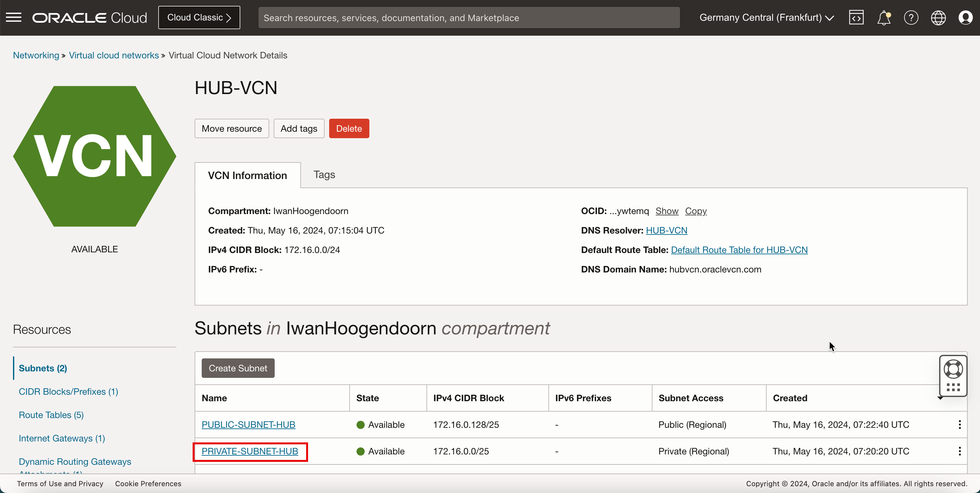This screenshot has height=493, width=980.
Task: Open the PRIVATE-SUBNET-HUB subnet link
Action: coord(250,451)
